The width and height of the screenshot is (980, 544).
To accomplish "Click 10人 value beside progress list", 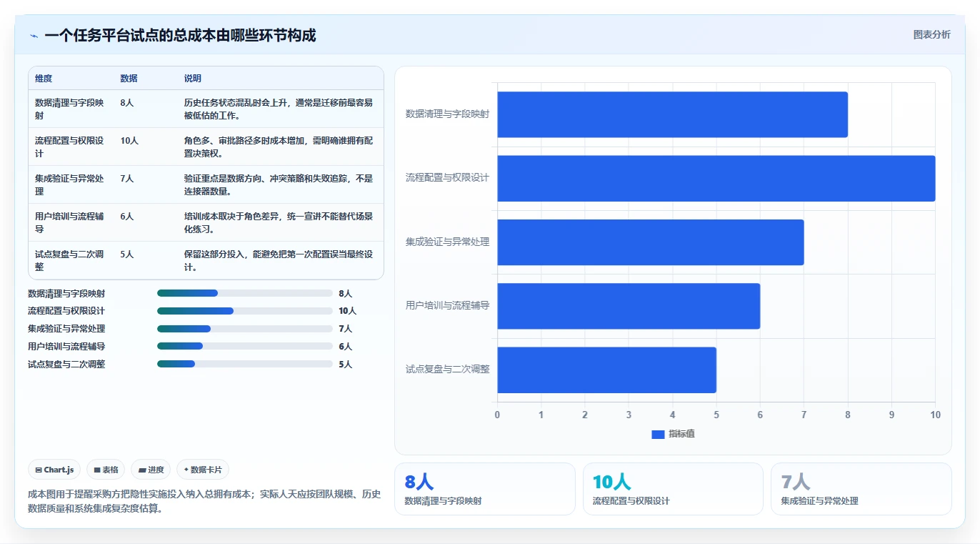I will click(x=348, y=311).
